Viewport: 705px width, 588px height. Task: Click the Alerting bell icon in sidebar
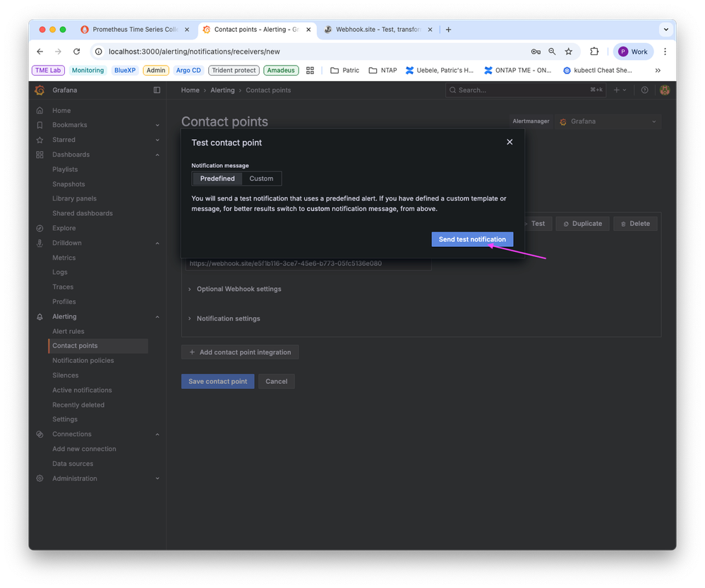(40, 316)
